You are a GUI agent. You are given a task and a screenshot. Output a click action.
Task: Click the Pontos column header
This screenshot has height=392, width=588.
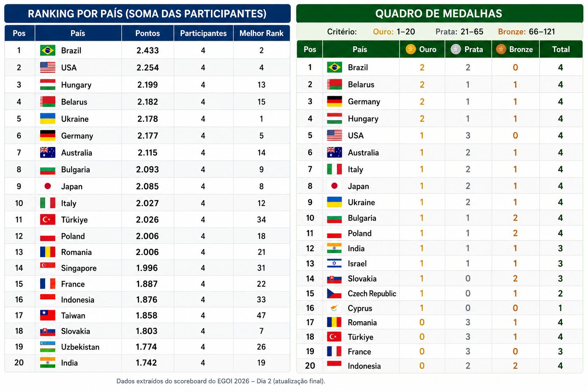point(148,33)
